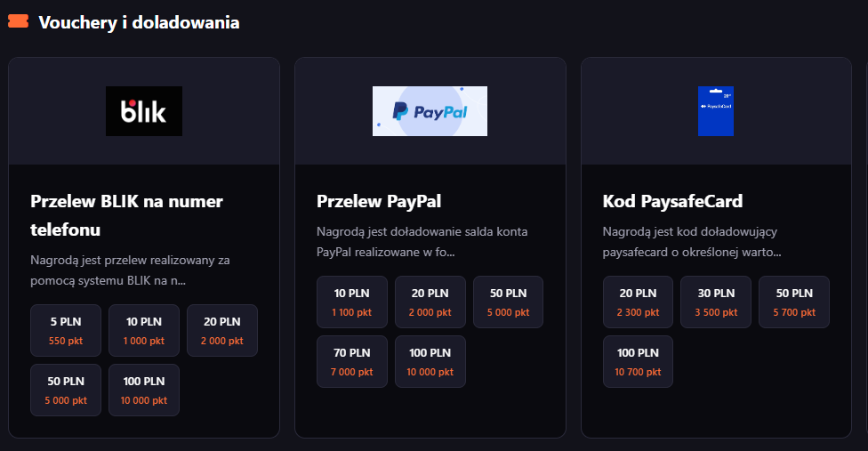Choose BLIK 20 PLN for 2 000 pkt

click(222, 330)
